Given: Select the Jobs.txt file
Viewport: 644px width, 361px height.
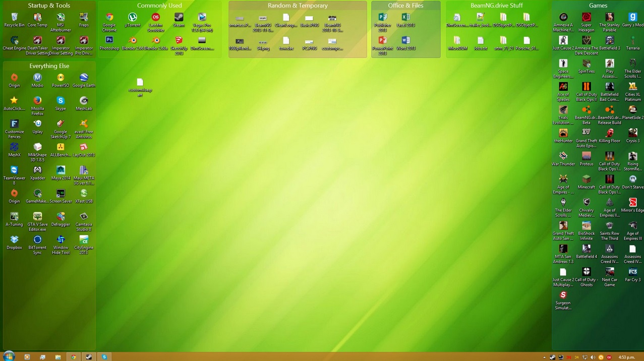Looking at the screenshot, I should pos(480,43).
